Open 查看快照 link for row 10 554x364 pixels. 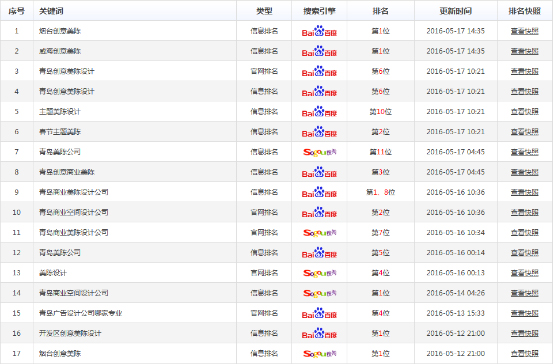click(x=525, y=212)
